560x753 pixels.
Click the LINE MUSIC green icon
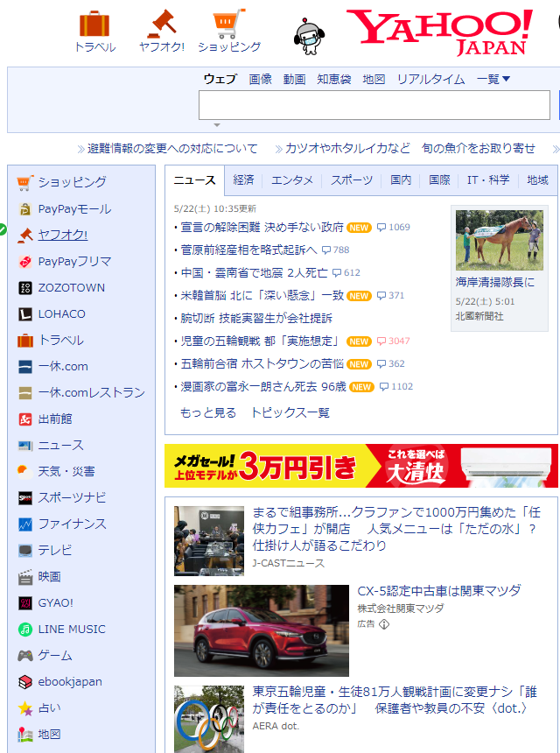pyautogui.click(x=25, y=629)
